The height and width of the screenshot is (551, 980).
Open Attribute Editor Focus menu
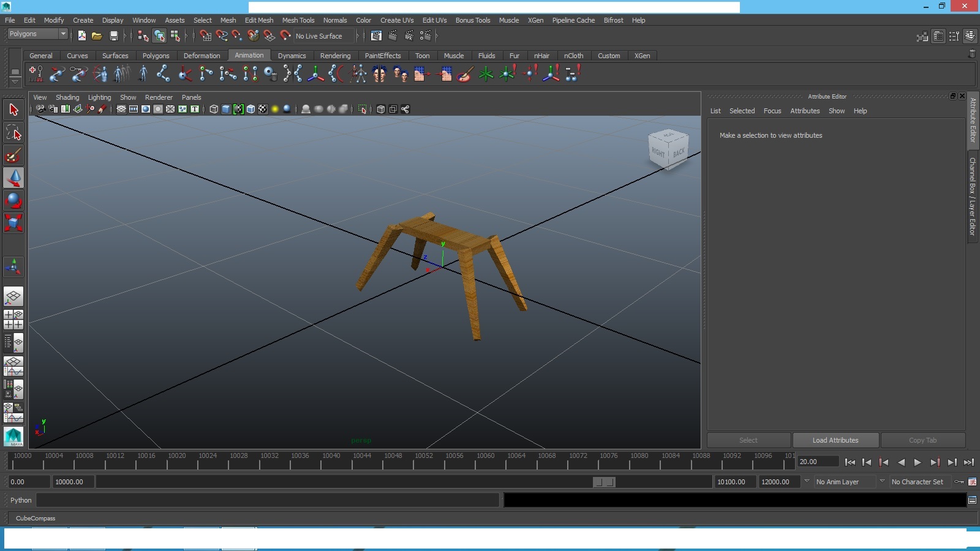(772, 111)
